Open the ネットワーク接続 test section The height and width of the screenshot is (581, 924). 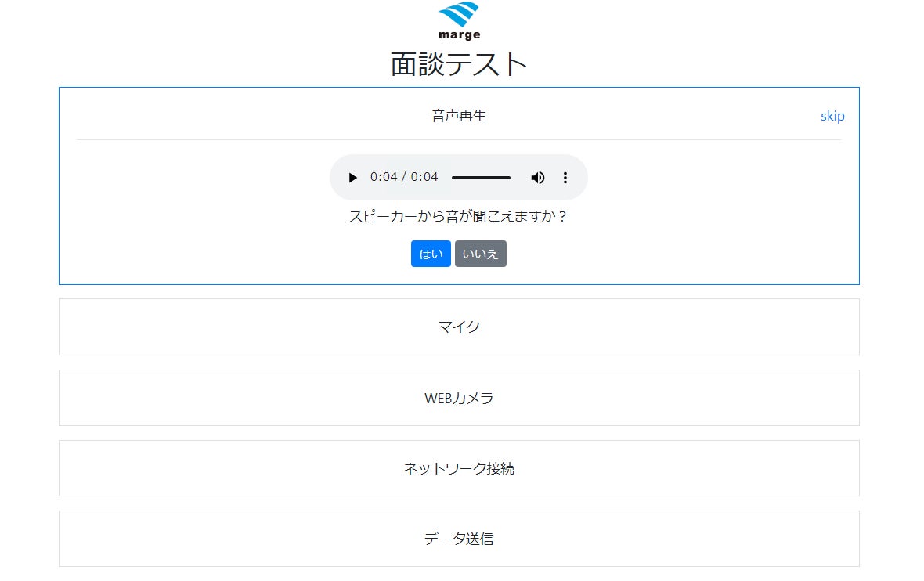[x=459, y=468]
